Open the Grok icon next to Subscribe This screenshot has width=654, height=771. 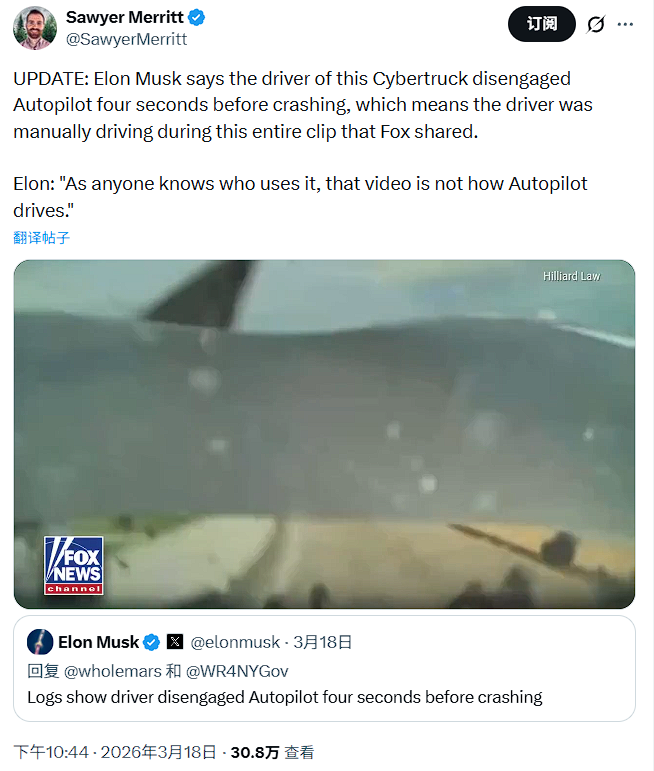(x=596, y=24)
